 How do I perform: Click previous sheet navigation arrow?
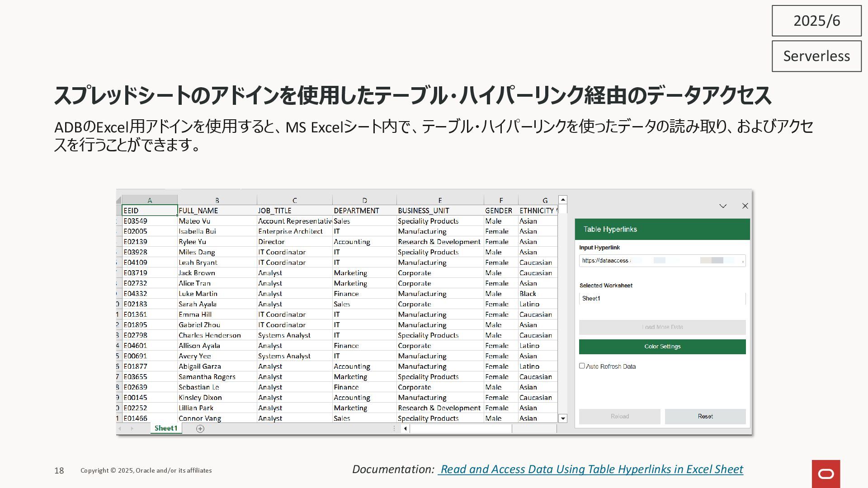(x=120, y=429)
